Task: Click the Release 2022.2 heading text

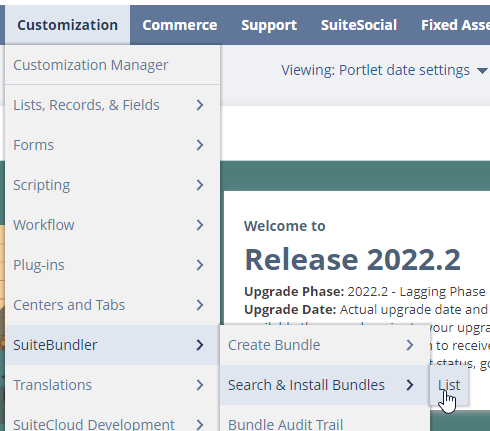Action: pyautogui.click(x=353, y=260)
